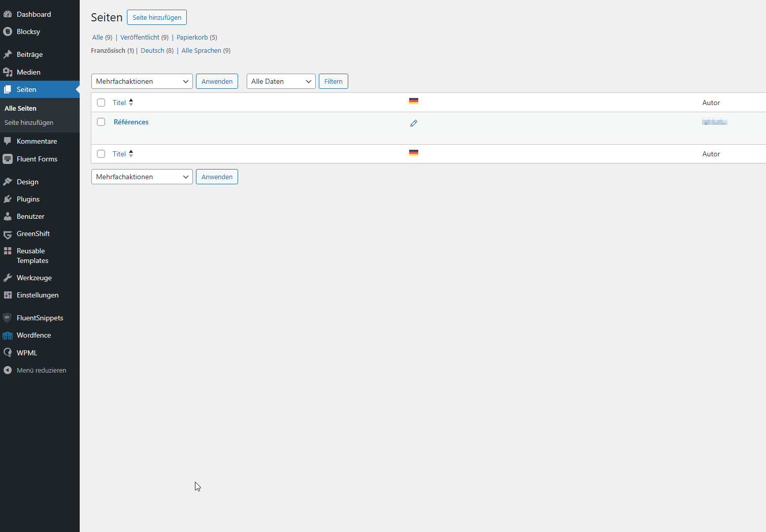
Task: Show Veröffentlicht pages filter
Action: coord(145,37)
